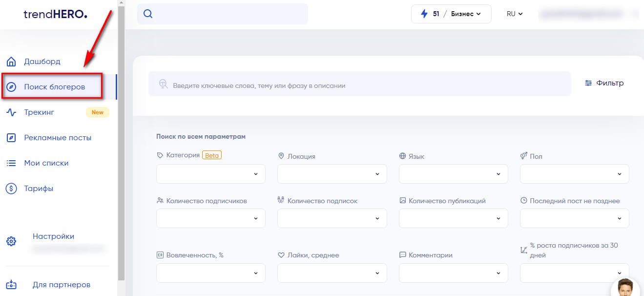Open the Категория dropdown
The height and width of the screenshot is (296, 644).
[210, 174]
